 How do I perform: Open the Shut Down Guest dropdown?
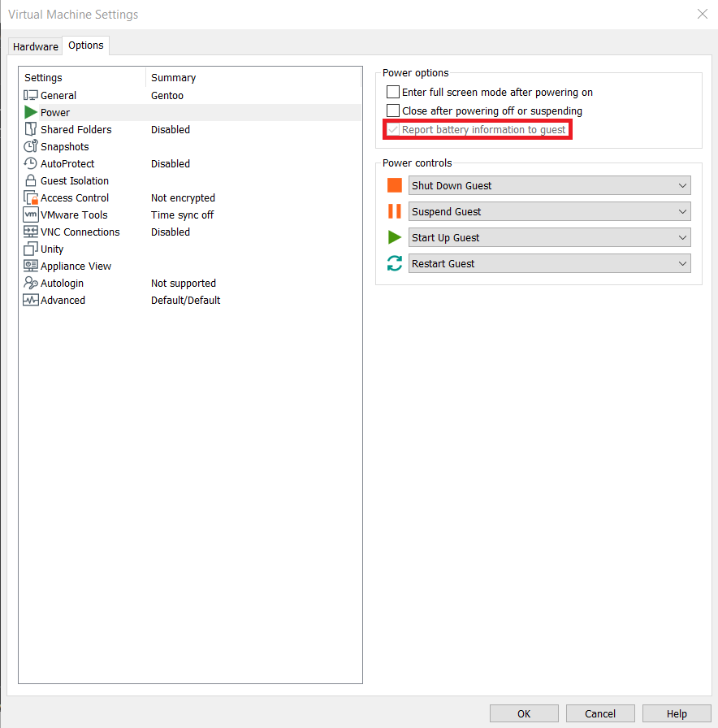pyautogui.click(x=550, y=185)
